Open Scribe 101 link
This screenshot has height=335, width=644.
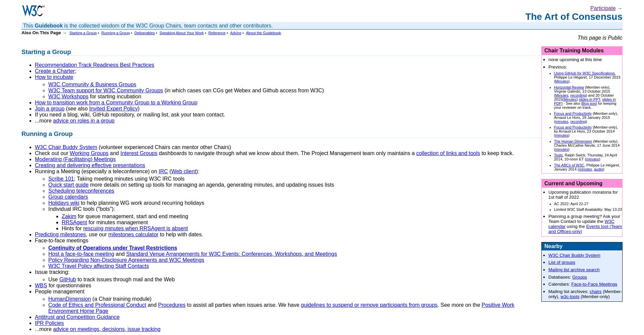61,179
